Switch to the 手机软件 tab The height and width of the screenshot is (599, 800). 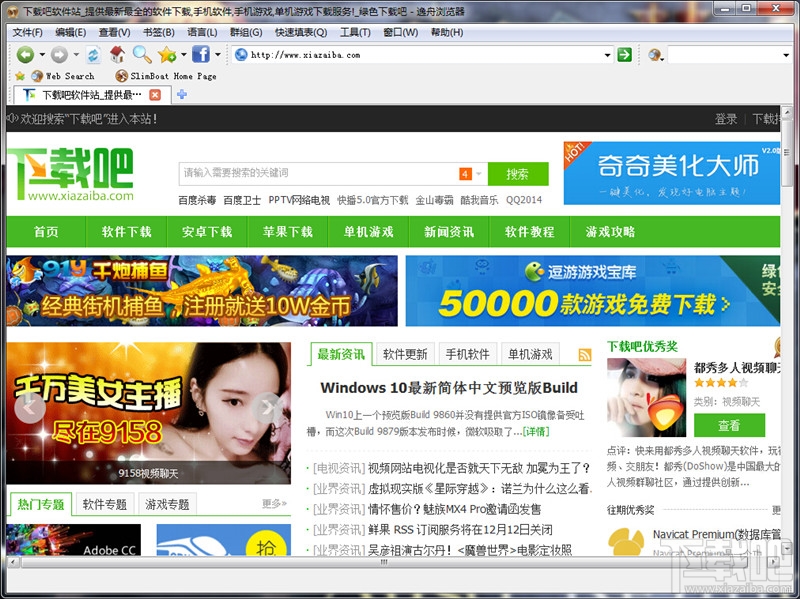point(467,354)
